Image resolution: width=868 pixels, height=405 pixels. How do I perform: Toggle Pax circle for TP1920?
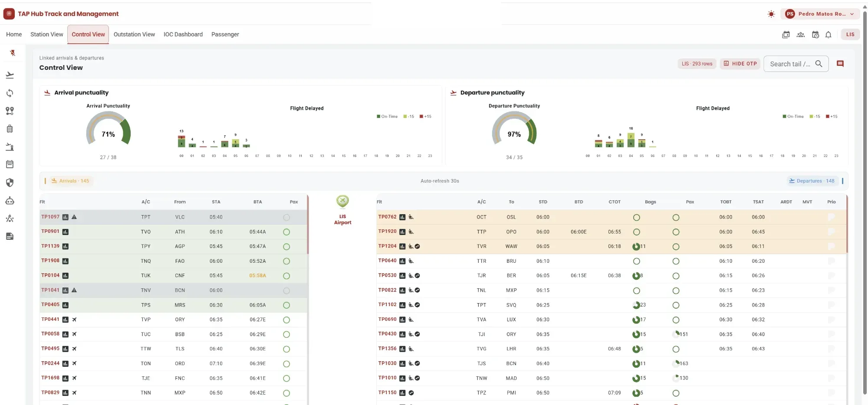click(x=676, y=232)
